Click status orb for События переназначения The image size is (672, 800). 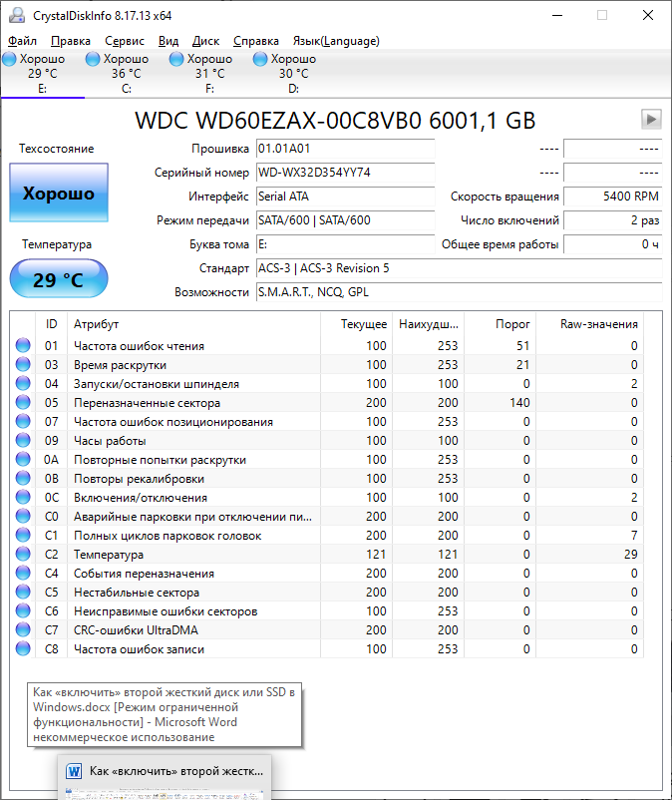pyautogui.click(x=23, y=573)
